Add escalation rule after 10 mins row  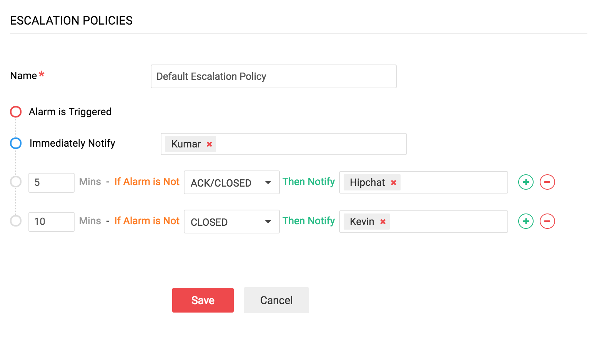526,221
